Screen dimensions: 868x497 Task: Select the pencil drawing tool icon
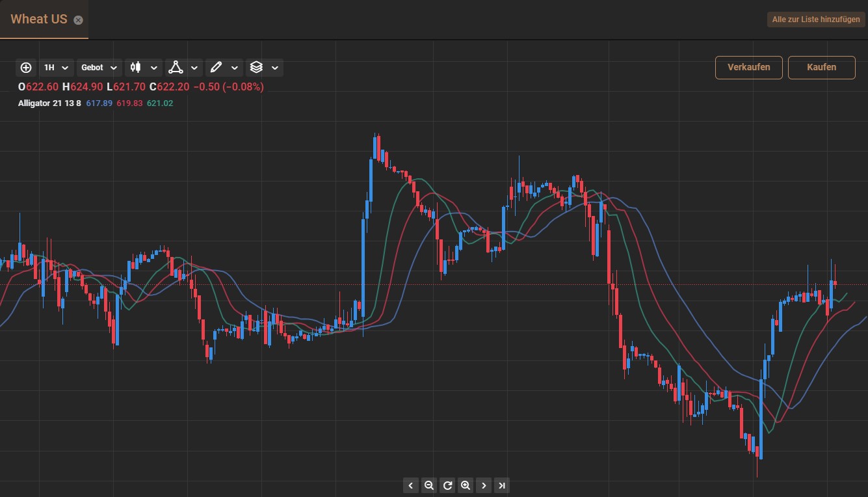[x=216, y=68]
